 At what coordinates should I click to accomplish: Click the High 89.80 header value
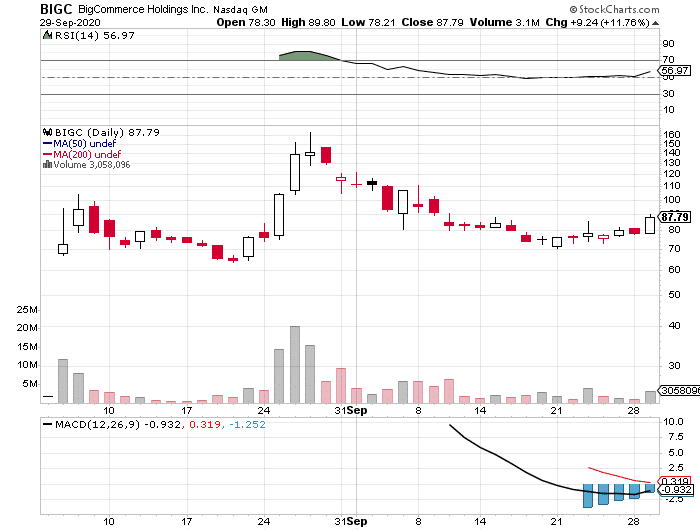[x=308, y=22]
